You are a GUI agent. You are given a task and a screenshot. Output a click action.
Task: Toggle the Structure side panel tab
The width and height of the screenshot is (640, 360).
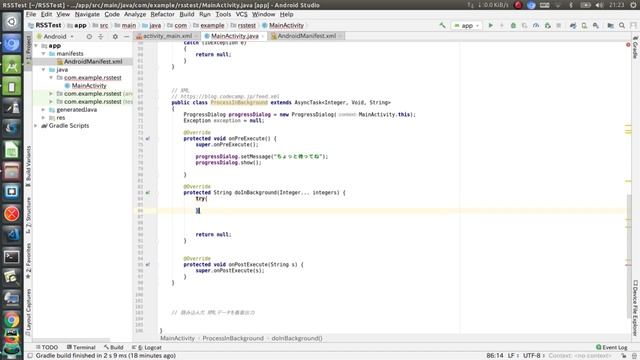28,215
